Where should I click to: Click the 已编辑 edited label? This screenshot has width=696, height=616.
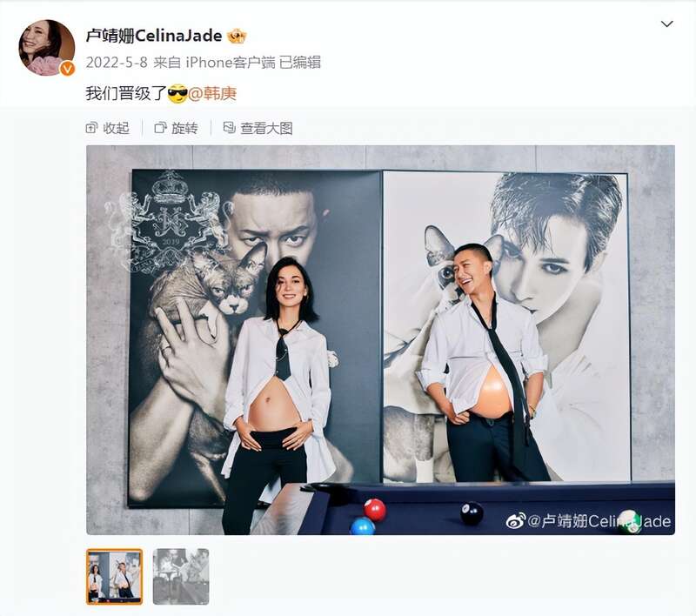click(299, 63)
